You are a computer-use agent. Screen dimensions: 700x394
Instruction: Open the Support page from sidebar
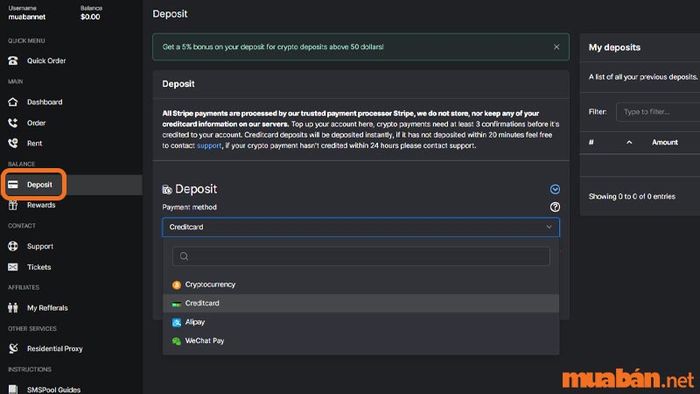click(40, 246)
